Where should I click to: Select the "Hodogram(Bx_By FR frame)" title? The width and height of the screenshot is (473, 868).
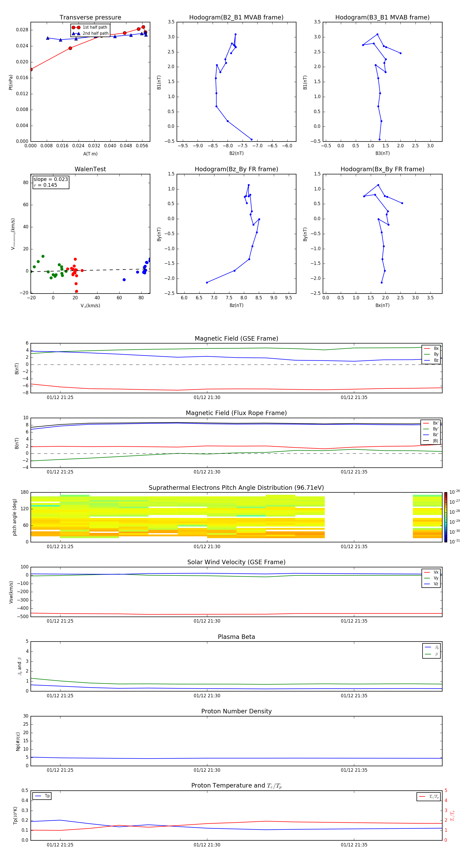point(382,169)
